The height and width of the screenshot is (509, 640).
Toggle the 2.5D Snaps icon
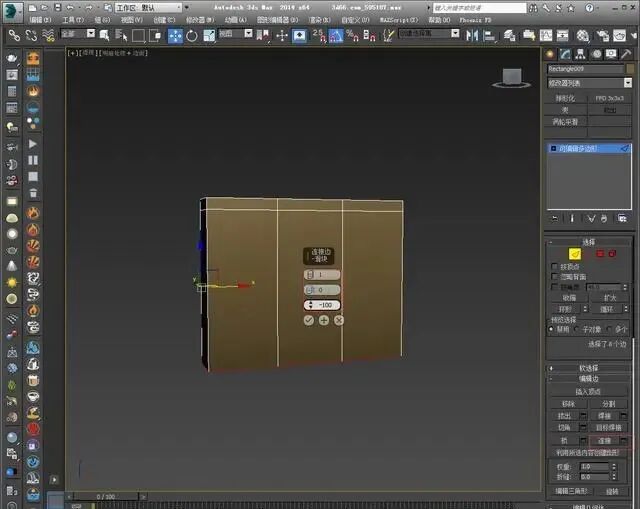319,36
